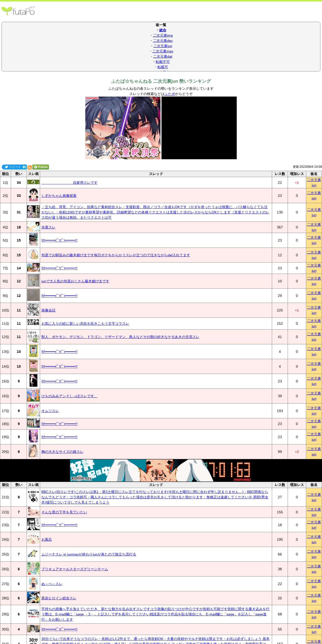
Task: Open the お風呂 thread link
Action: click(47, 539)
